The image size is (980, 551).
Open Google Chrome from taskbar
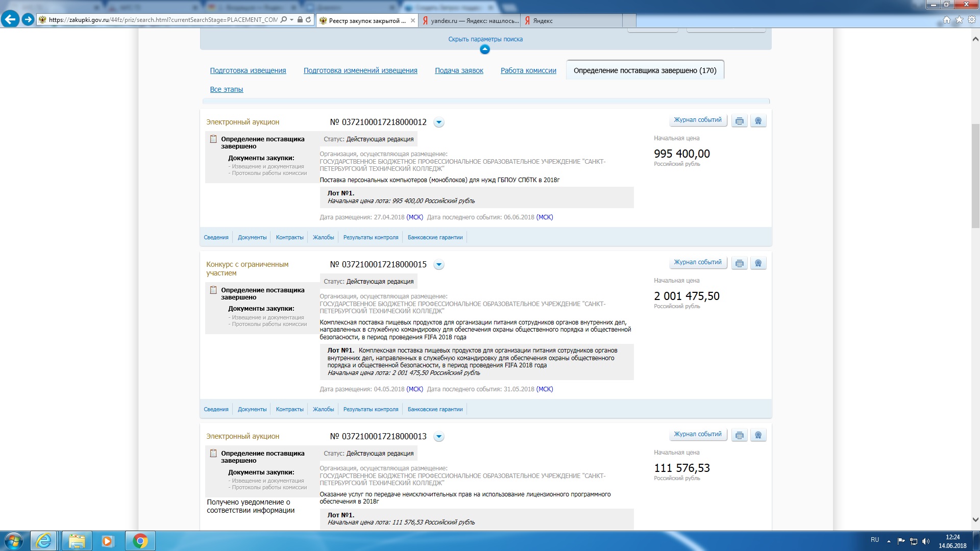coord(140,541)
